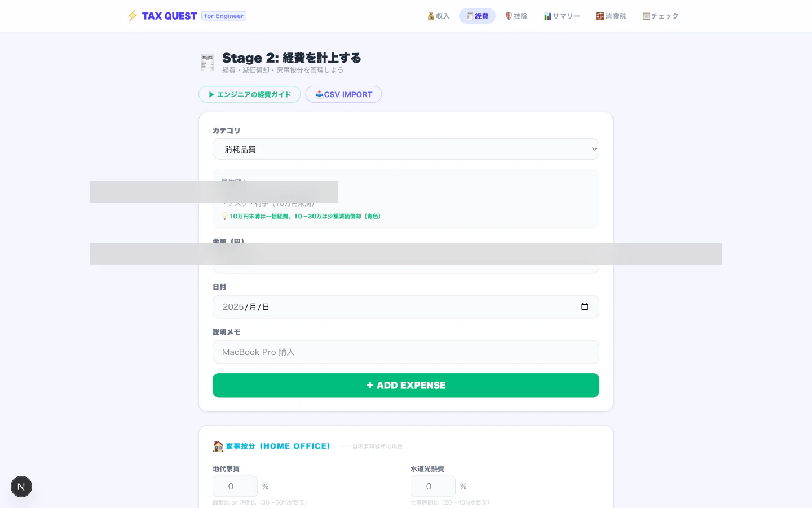Click the for Engineer badge
812x508 pixels.
(x=223, y=16)
